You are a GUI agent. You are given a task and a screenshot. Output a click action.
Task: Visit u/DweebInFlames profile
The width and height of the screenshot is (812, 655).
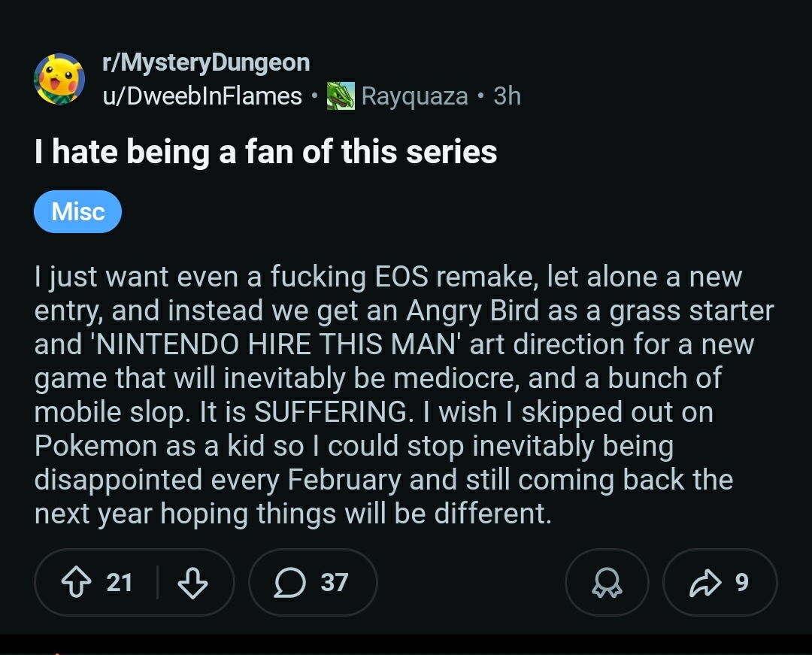202,96
